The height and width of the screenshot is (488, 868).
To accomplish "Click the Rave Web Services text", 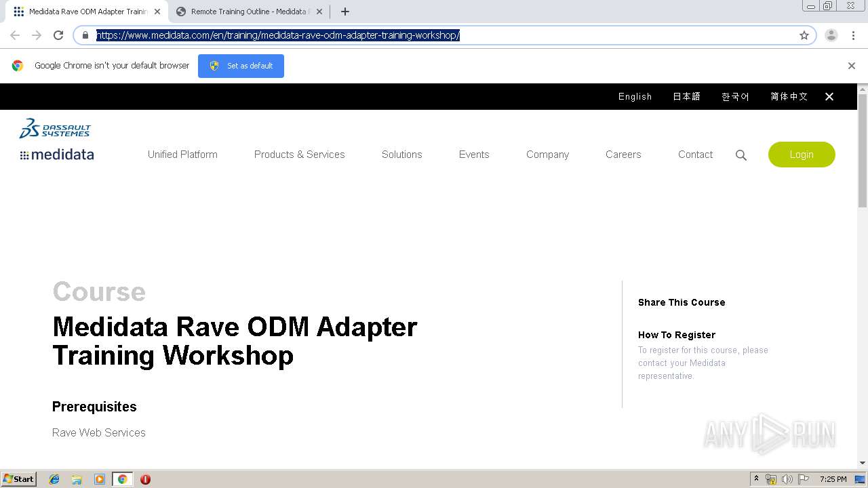I will click(x=99, y=432).
